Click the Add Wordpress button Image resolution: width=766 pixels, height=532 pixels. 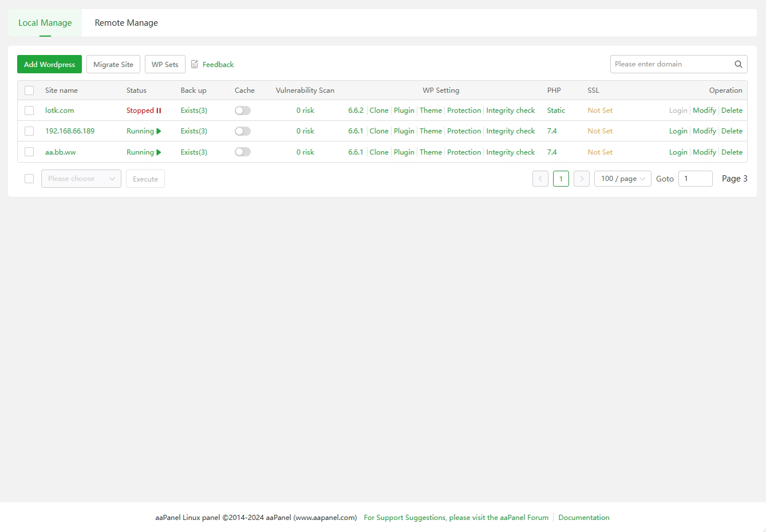(x=49, y=64)
